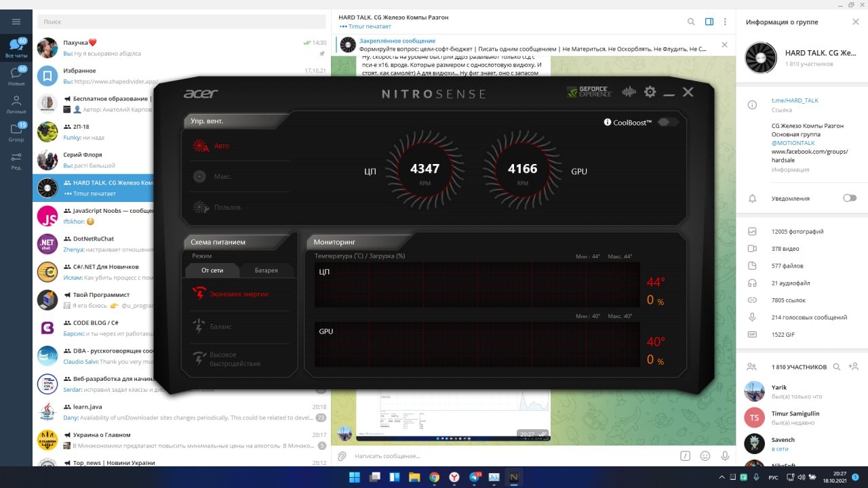The height and width of the screenshot is (488, 868).
Task: Open Google Chrome from the taskbar
Action: (x=435, y=477)
